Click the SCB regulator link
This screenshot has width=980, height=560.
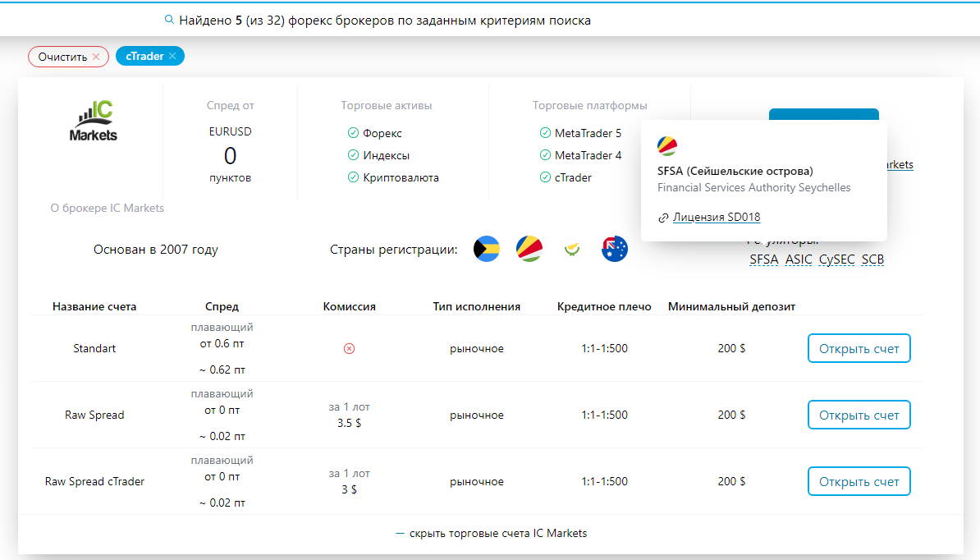(x=872, y=259)
